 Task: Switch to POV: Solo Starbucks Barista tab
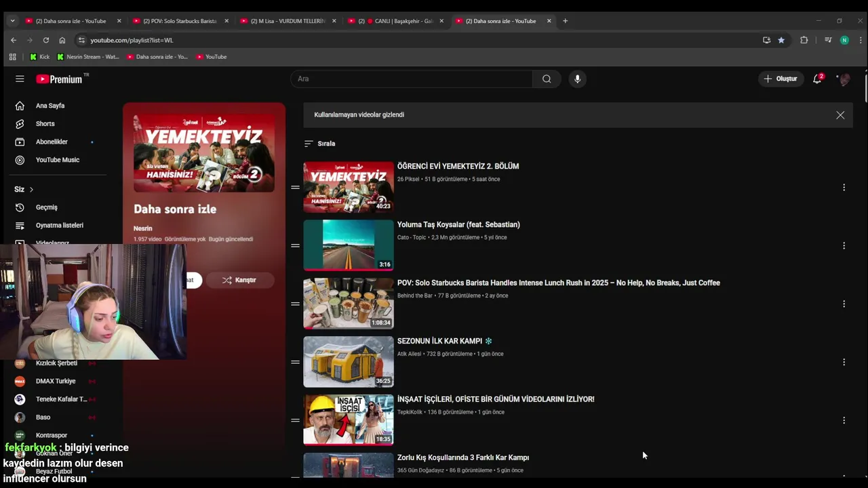click(180, 21)
